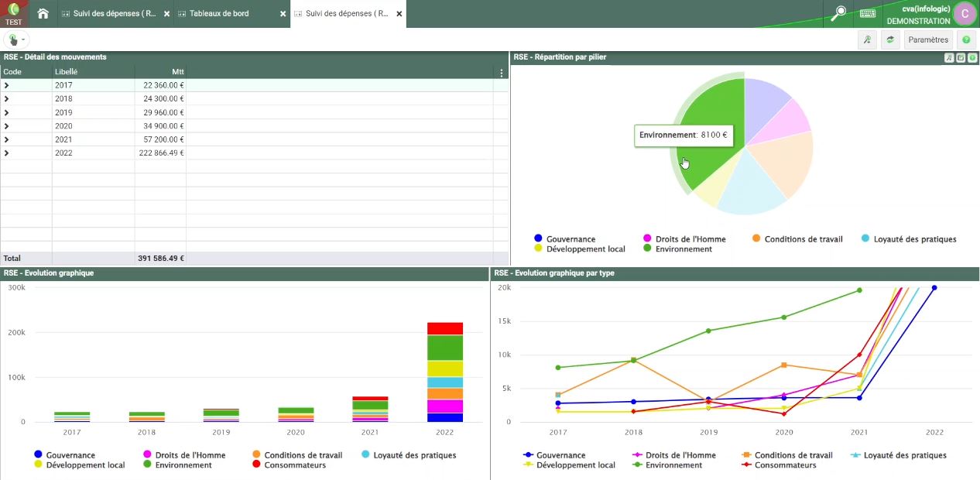Open the keyboard shortcuts icon
The height and width of the screenshot is (480, 980).
[x=868, y=13]
